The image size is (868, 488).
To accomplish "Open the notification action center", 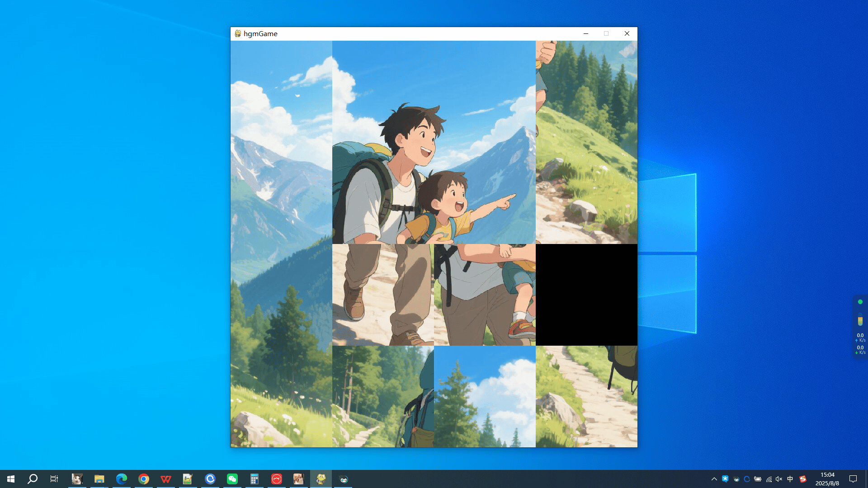I will (853, 479).
